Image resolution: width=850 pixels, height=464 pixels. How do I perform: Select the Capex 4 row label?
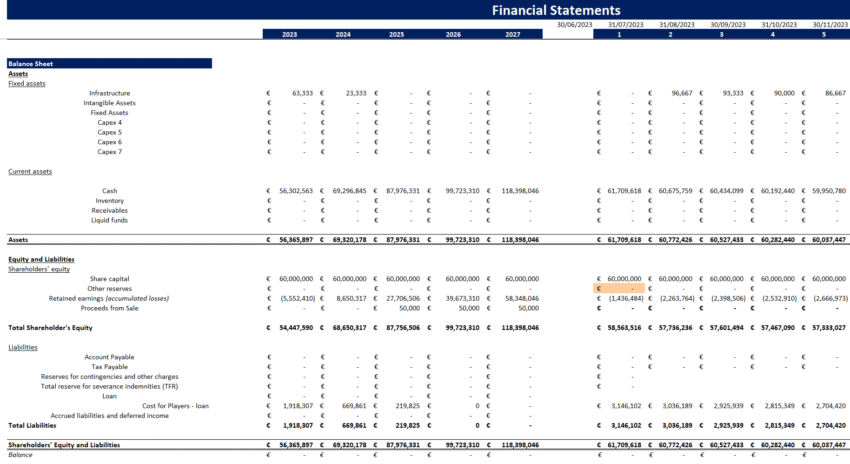110,123
